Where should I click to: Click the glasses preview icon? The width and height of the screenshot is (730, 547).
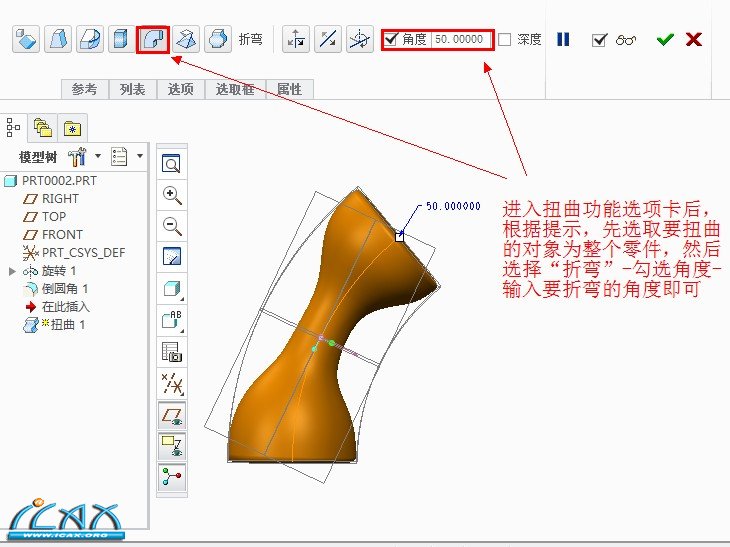pyautogui.click(x=625, y=40)
